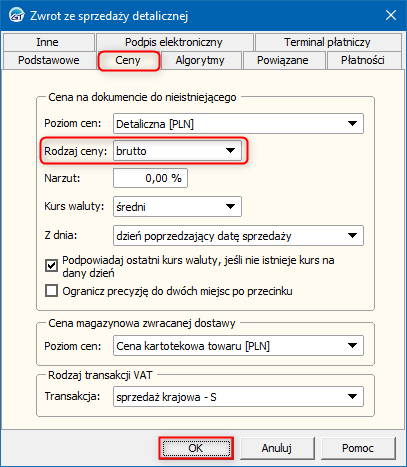Expand Transakcja dropdown sprzedaż krajowa - S
407x467 pixels.
coord(238,396)
